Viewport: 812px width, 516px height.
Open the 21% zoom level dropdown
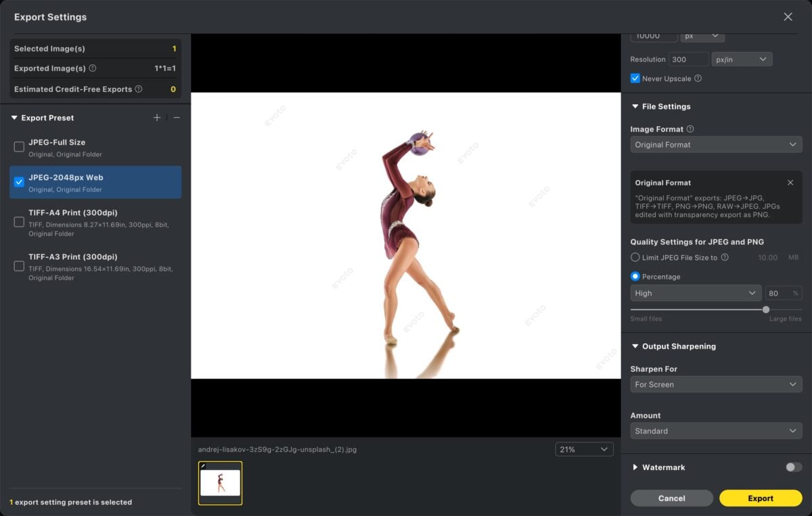tap(584, 448)
